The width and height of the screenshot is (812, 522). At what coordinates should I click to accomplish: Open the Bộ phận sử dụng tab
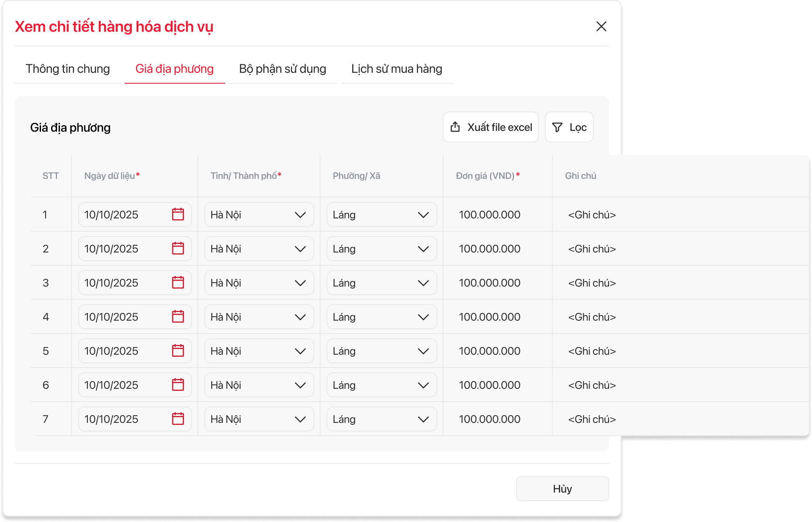point(283,69)
